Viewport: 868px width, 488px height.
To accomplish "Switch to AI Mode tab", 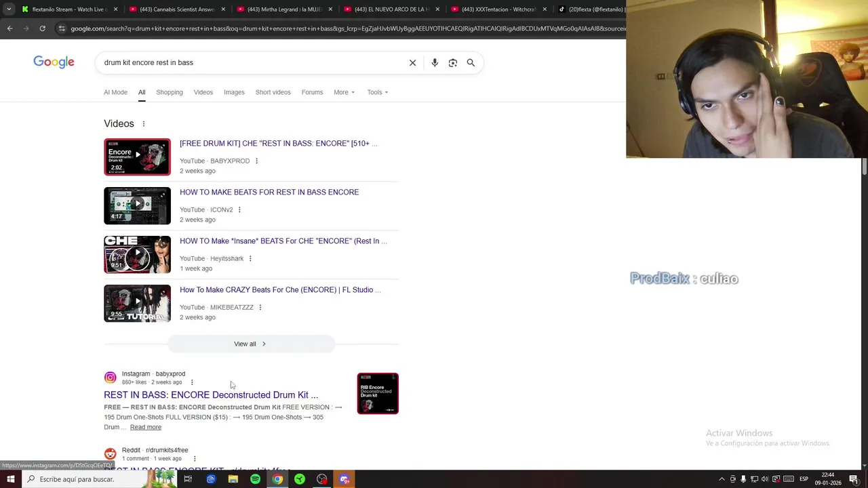I will pos(115,92).
